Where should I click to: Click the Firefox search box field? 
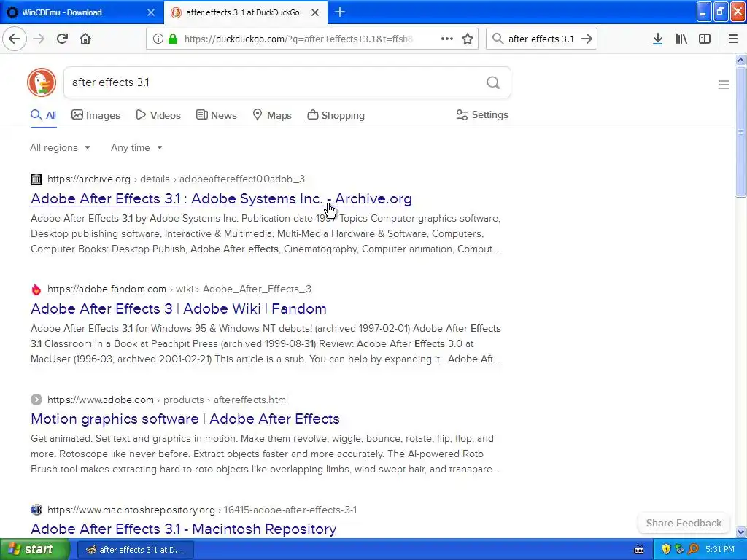(541, 39)
